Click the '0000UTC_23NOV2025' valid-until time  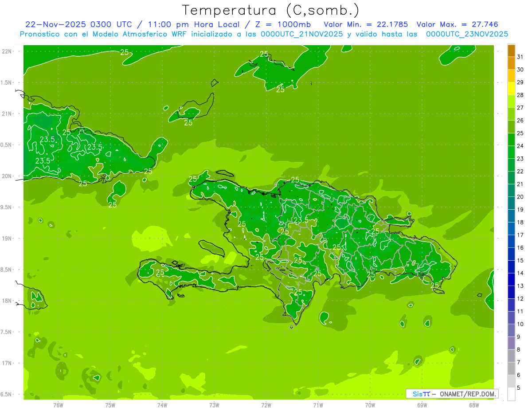point(467,34)
